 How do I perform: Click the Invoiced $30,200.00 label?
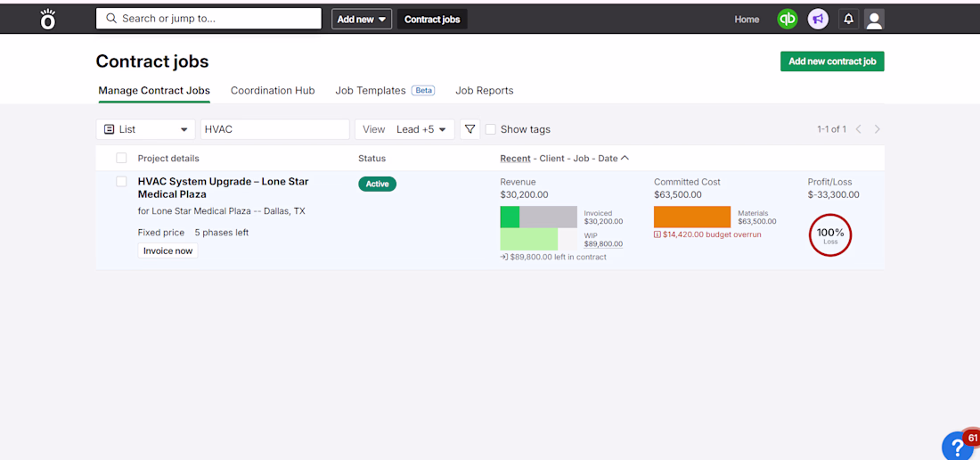(603, 217)
